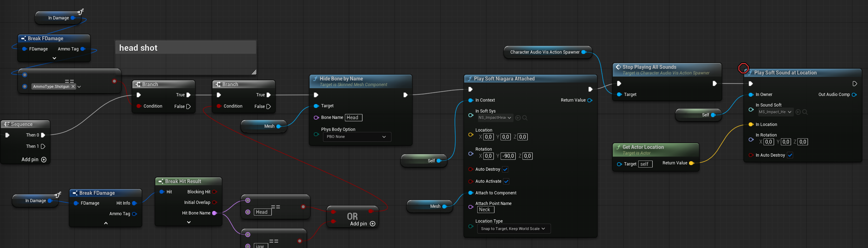This screenshot has width=868, height=248.
Task: Click the breakpoint icon on Play Soft Sound node
Action: pos(743,68)
